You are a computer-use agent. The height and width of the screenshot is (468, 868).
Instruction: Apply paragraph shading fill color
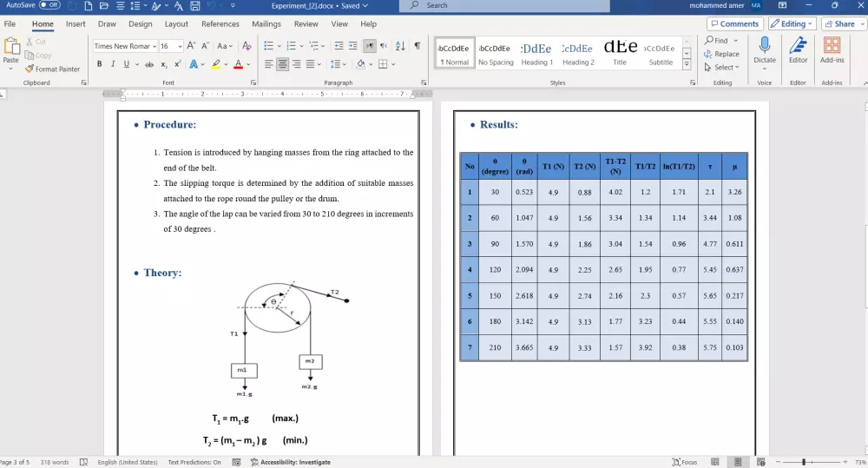(x=361, y=64)
